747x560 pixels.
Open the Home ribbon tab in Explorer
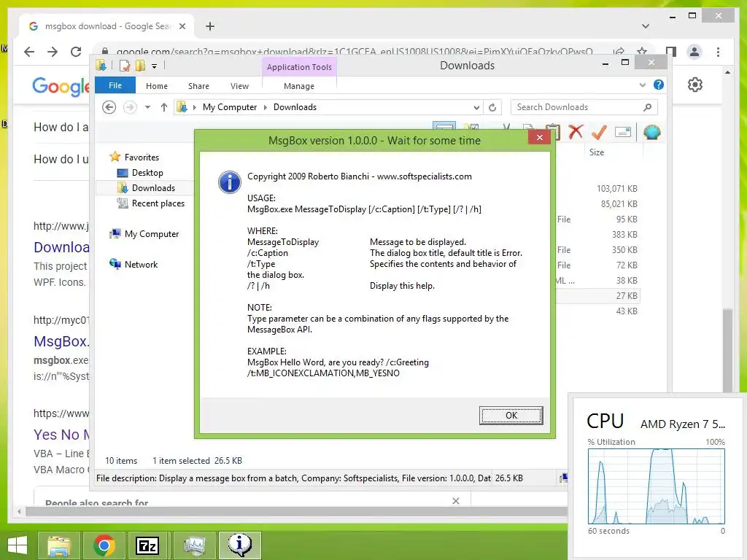pyautogui.click(x=157, y=86)
